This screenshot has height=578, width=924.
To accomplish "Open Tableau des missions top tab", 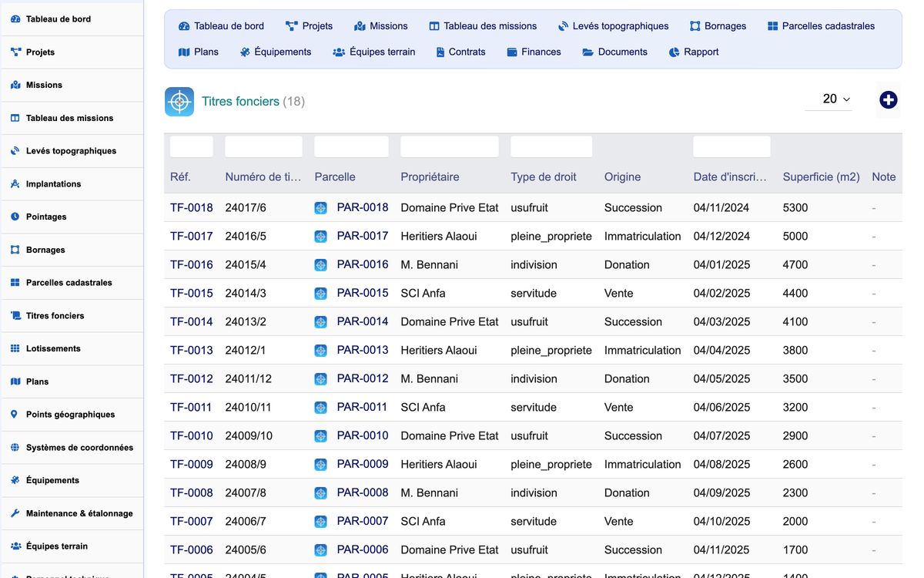I will pos(483,26).
